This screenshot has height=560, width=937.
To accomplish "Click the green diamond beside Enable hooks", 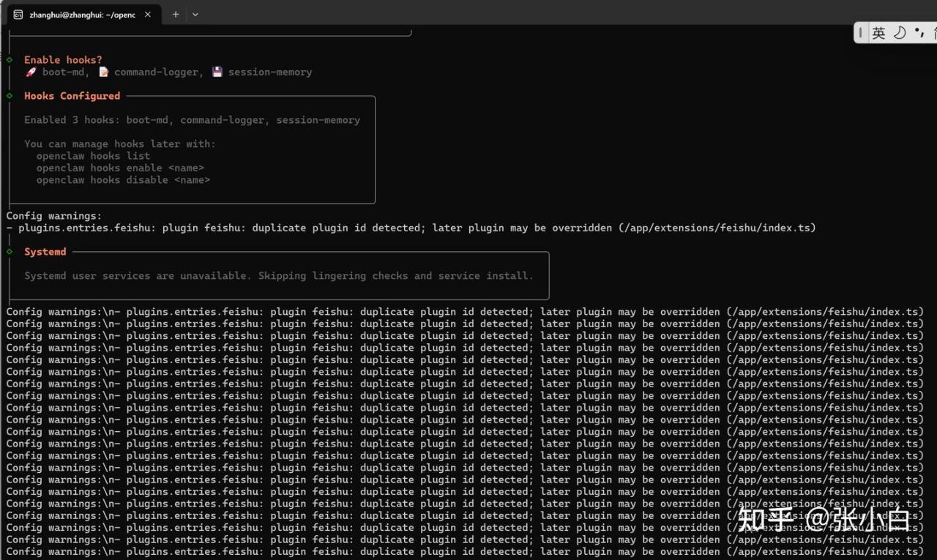I will coord(10,60).
